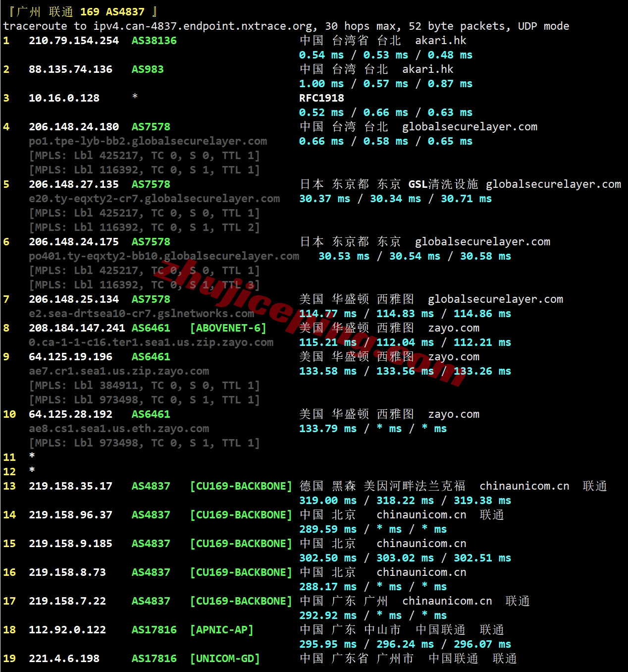Click the GSL清洗设施 label on hop 5
628x672 pixels.
point(443,184)
